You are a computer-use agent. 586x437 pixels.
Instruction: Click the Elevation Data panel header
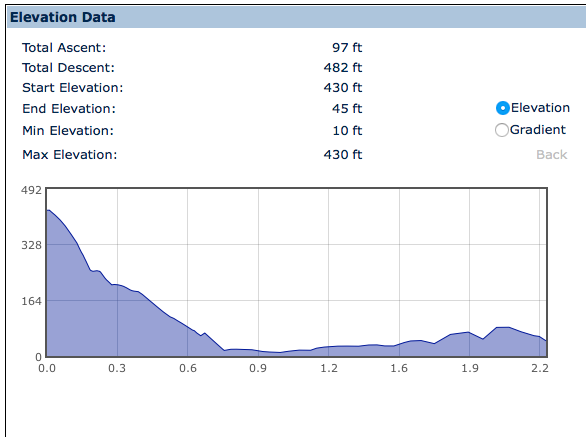click(x=296, y=17)
